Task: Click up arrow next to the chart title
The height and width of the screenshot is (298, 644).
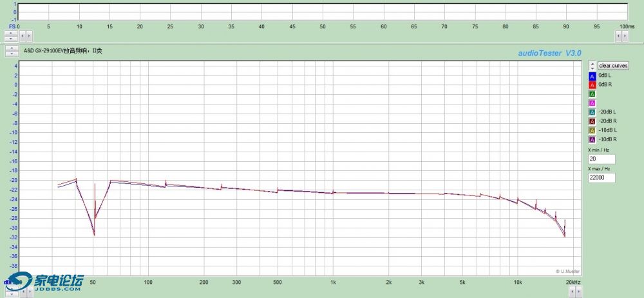Action: tap(12, 48)
